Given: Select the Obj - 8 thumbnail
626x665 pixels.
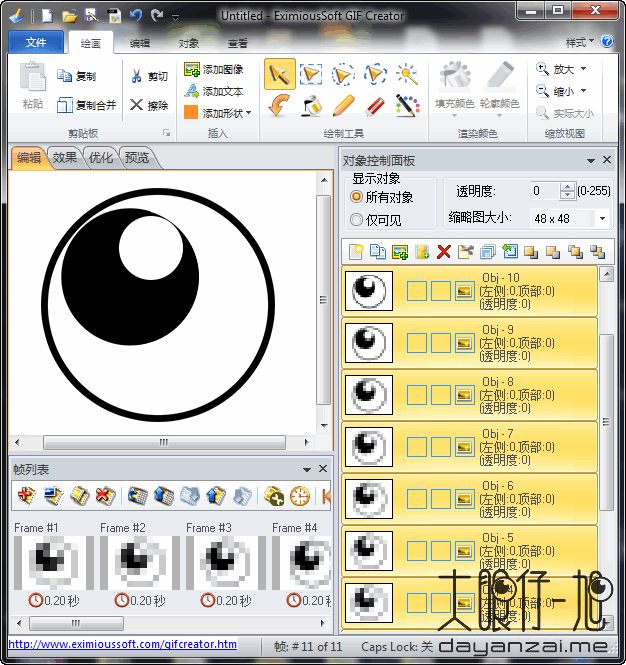Looking at the screenshot, I should click(369, 395).
